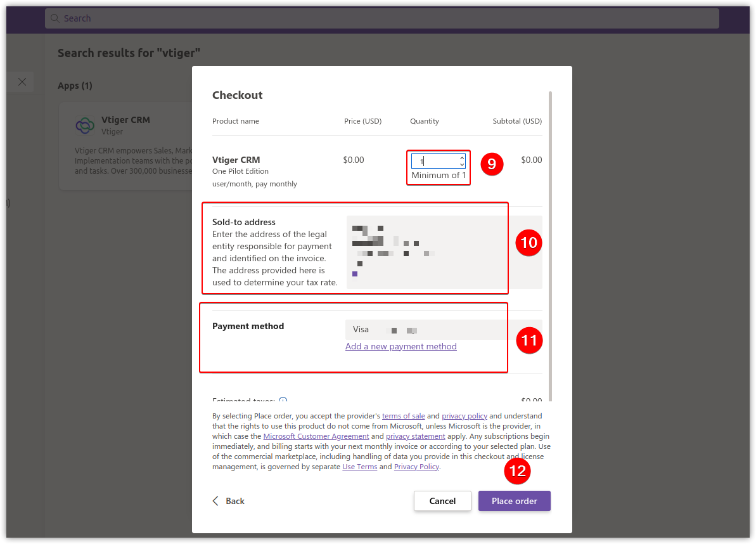Image resolution: width=756 pixels, height=544 pixels.
Task: Click the Place order button
Action: (514, 501)
